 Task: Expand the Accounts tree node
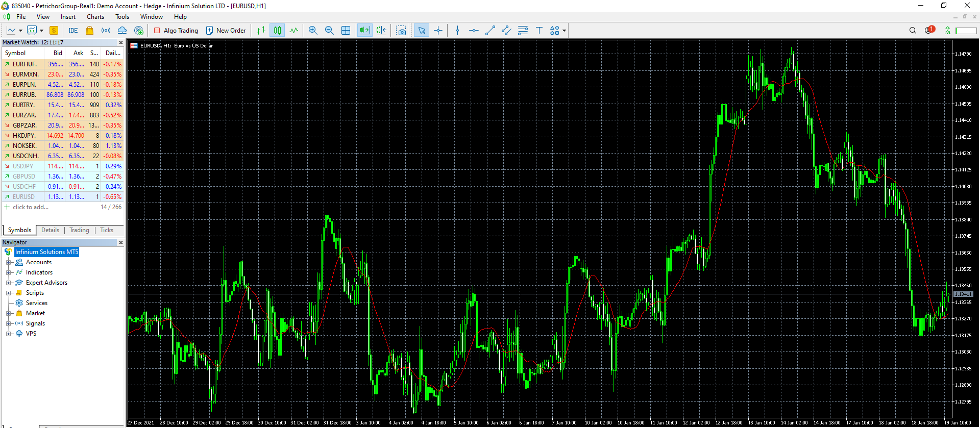[8, 262]
